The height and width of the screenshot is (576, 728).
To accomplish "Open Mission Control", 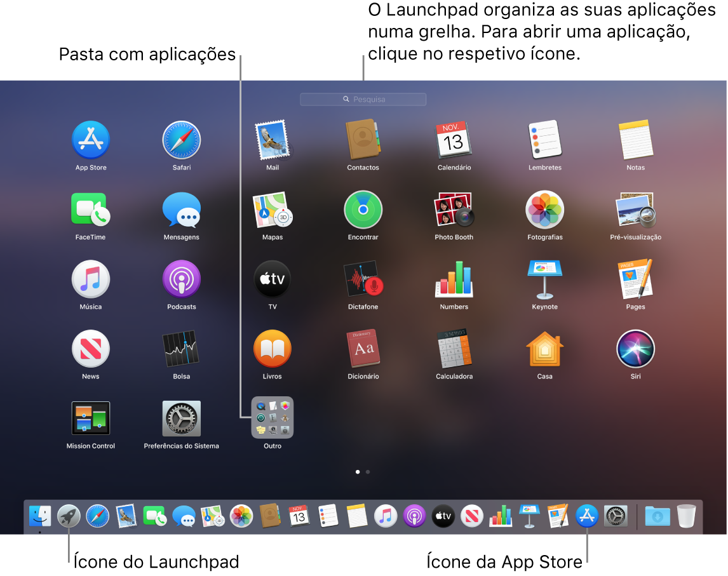I will click(90, 418).
